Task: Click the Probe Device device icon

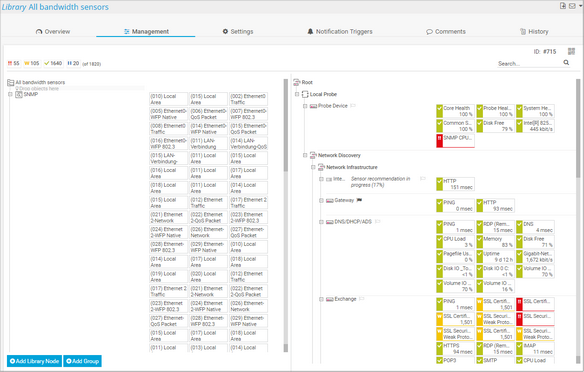Action: point(313,106)
